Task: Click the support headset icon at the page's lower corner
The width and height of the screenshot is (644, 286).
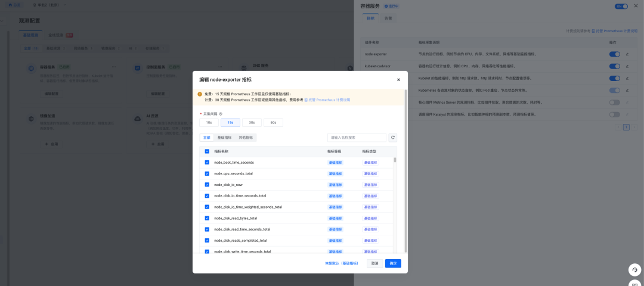Action: pos(634,269)
